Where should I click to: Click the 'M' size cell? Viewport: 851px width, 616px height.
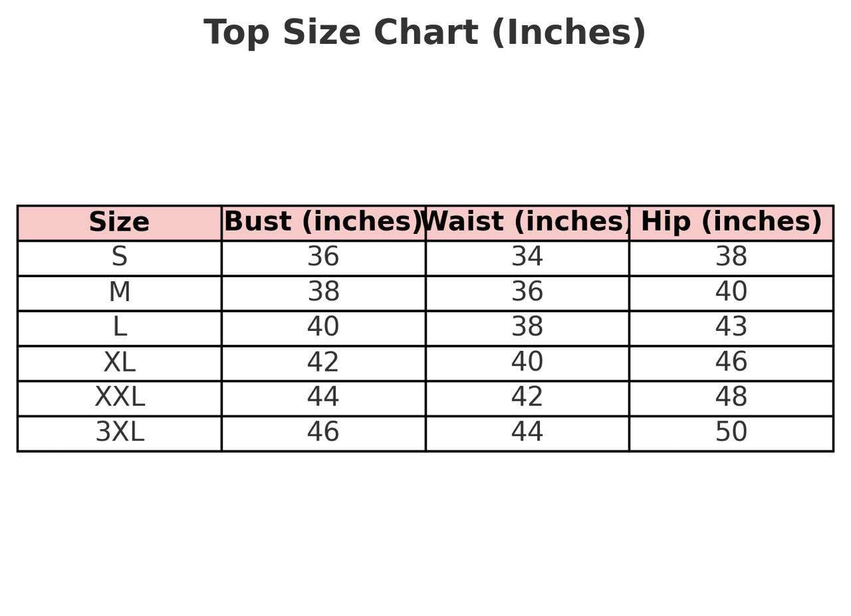click(119, 292)
